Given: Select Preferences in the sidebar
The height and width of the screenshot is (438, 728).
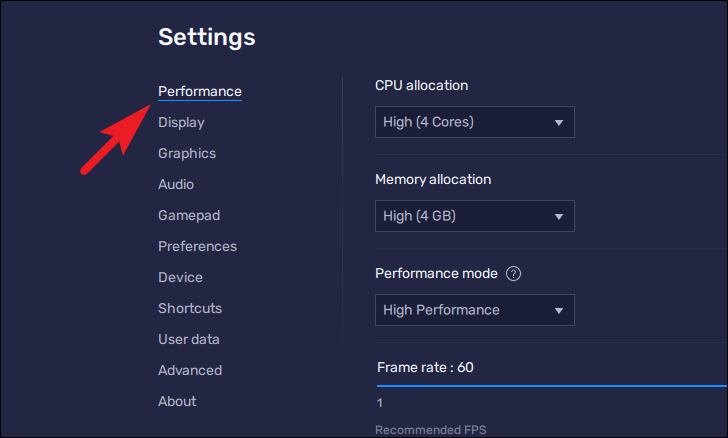Looking at the screenshot, I should pos(197,247).
